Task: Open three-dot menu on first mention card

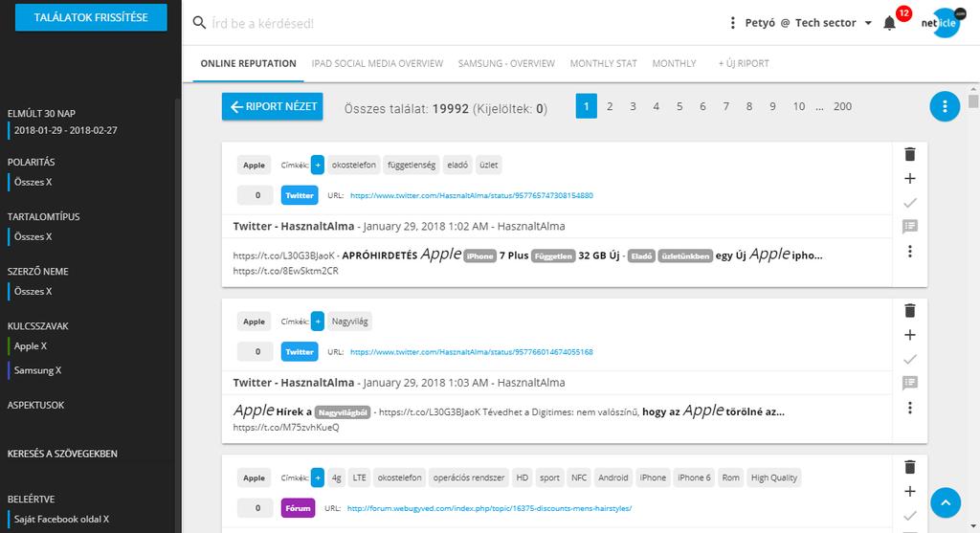Action: tap(910, 252)
